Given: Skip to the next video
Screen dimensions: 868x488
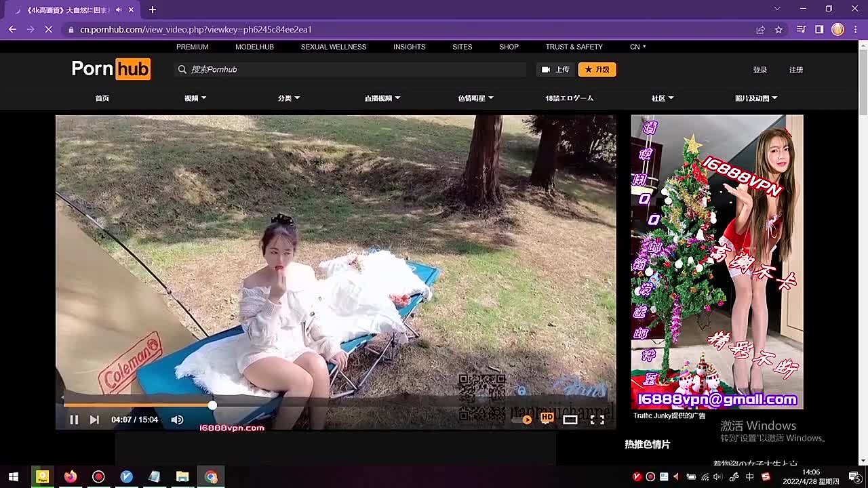Looking at the screenshot, I should pos(94,420).
